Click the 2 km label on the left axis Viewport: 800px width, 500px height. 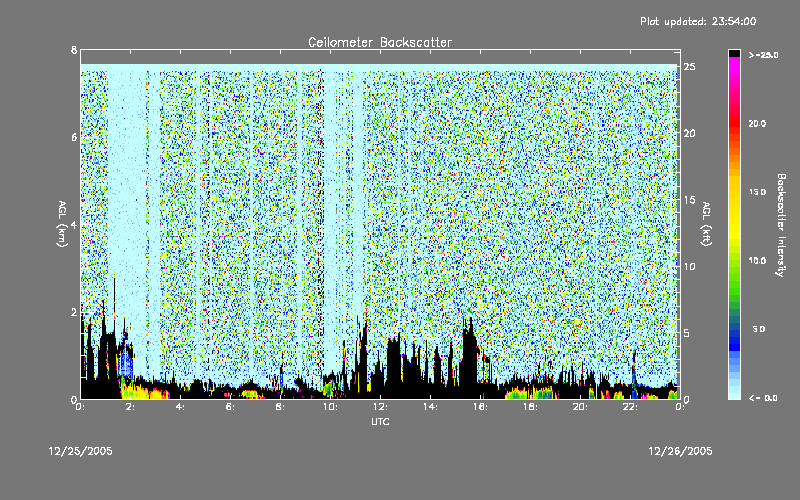[x=74, y=312]
